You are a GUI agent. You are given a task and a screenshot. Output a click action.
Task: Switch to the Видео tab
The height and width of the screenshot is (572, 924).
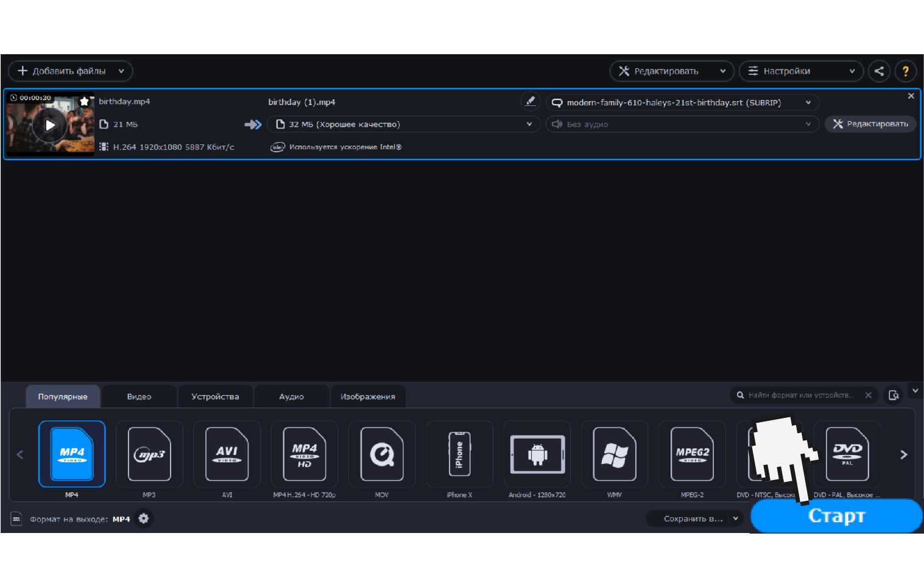point(139,397)
